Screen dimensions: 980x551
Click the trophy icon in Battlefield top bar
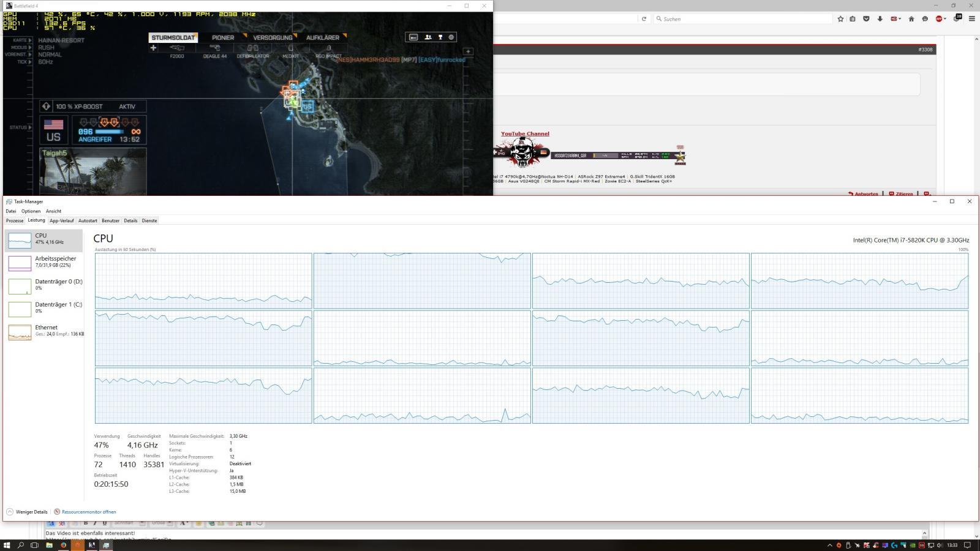tap(440, 37)
